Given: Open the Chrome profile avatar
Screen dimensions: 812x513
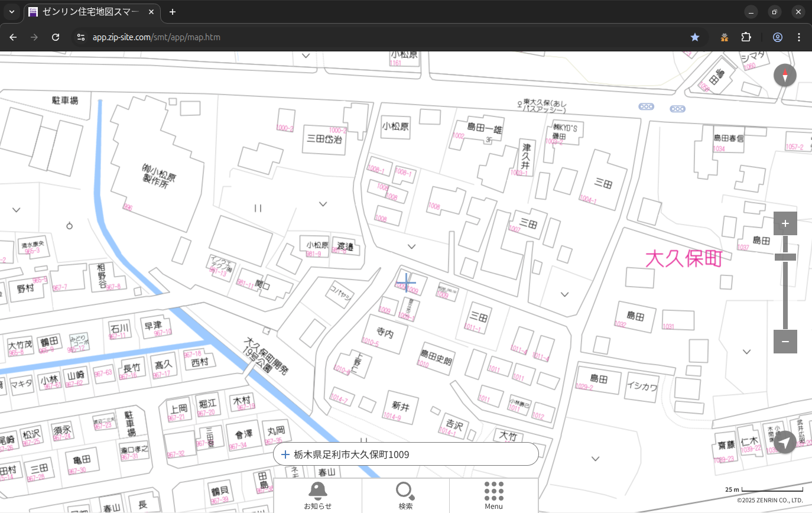Looking at the screenshot, I should pos(778,37).
